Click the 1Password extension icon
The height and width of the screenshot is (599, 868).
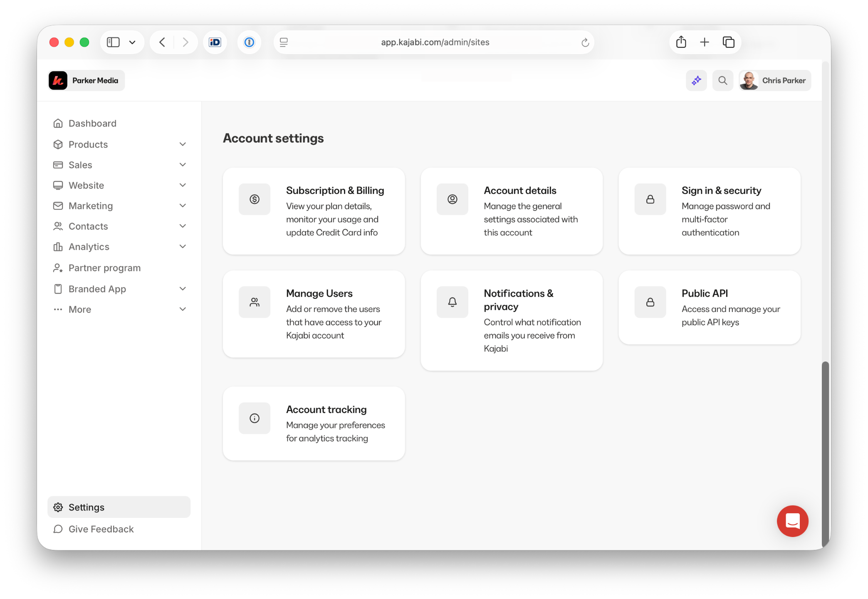[x=249, y=42]
